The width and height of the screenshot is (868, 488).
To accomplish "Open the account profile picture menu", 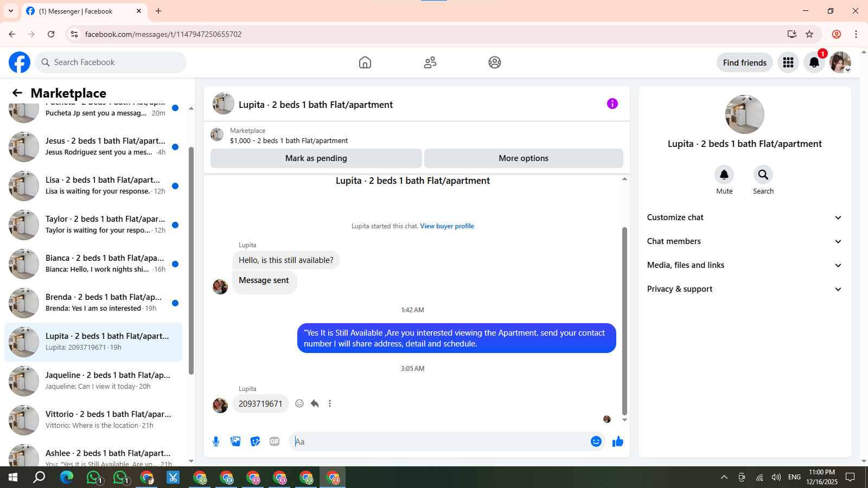I will click(840, 62).
